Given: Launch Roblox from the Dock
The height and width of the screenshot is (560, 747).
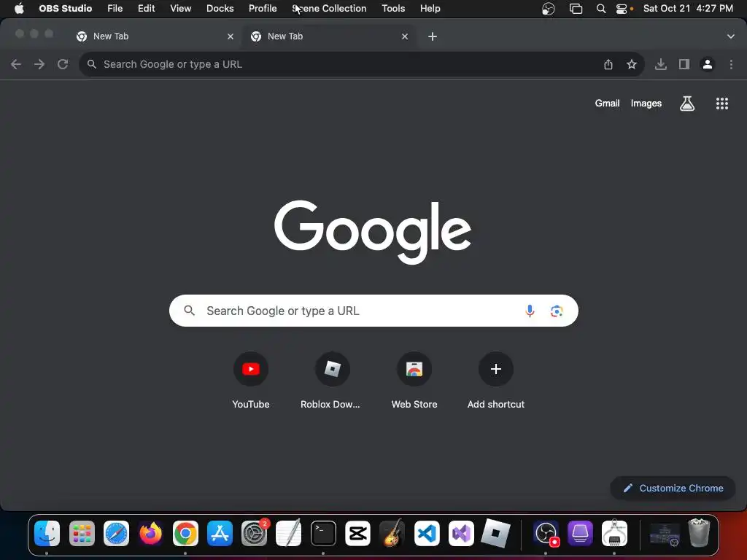Looking at the screenshot, I should (495, 533).
